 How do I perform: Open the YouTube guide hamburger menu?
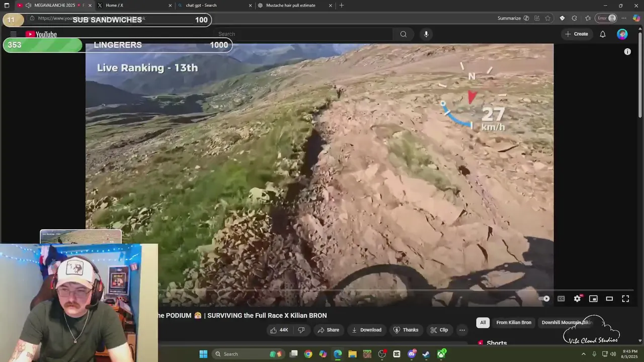pos(14,34)
